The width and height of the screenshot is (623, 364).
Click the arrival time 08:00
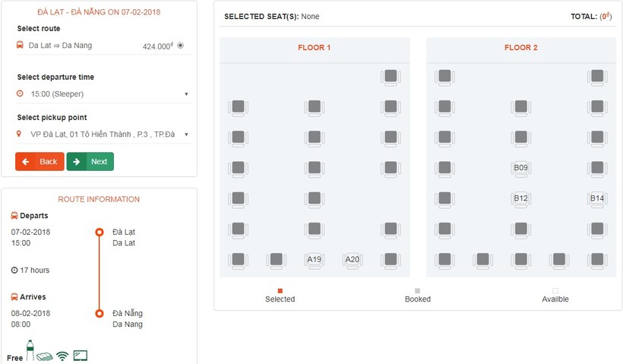pyautogui.click(x=21, y=324)
